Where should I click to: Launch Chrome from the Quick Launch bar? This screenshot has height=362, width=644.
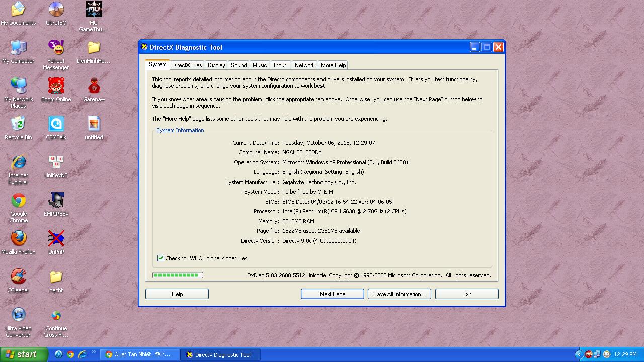pos(70,354)
